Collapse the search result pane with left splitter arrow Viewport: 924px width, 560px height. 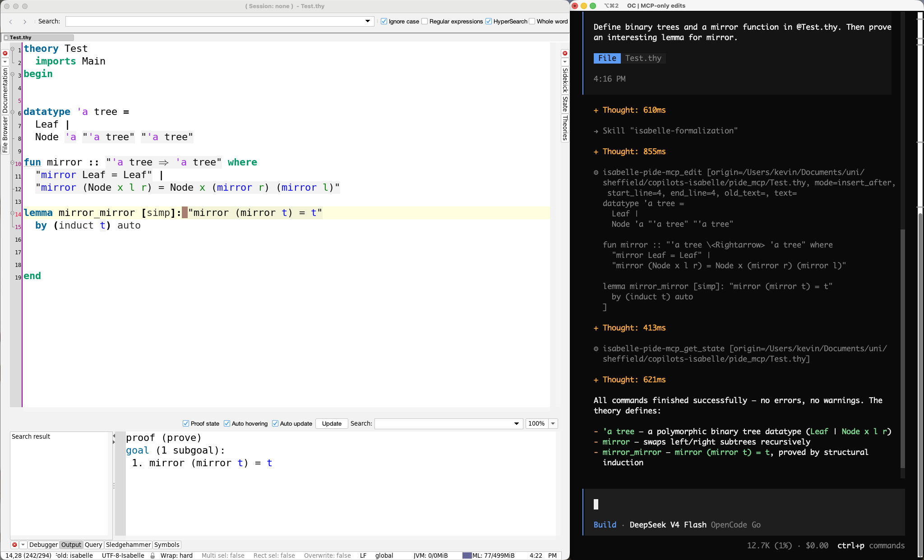click(114, 436)
